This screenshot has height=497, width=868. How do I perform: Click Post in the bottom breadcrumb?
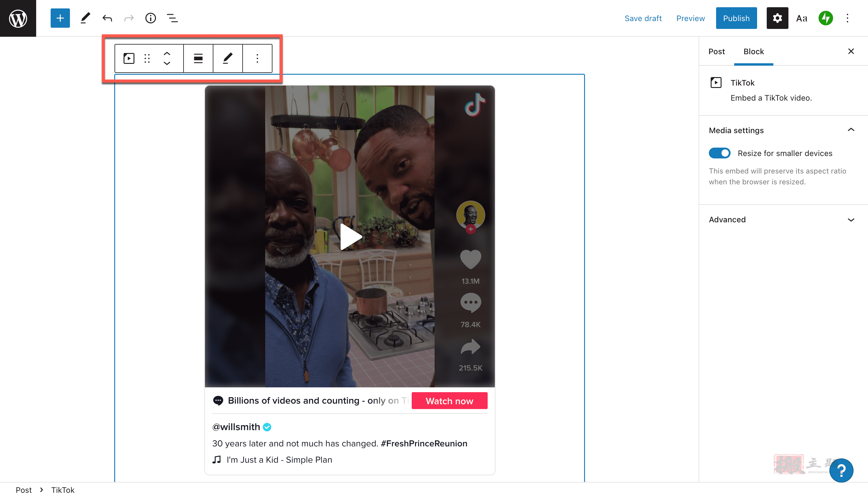(24, 490)
